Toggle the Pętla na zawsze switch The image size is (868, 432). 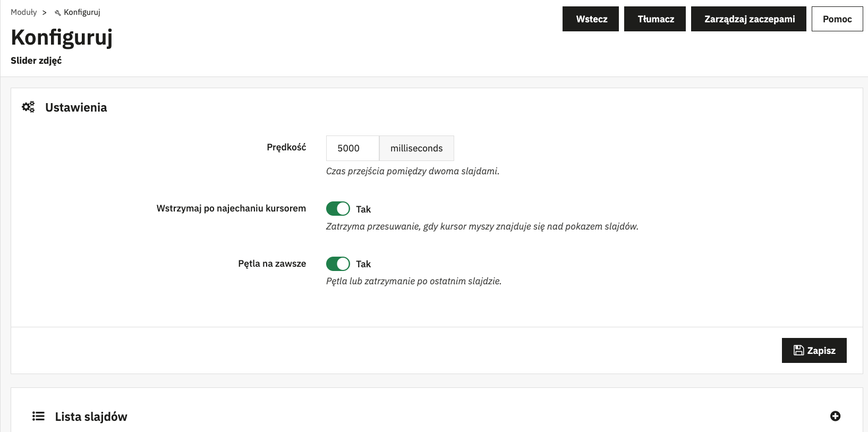coord(338,264)
